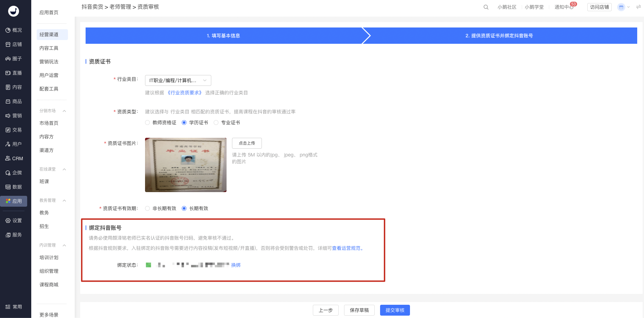Click 点击上传 upload button
Viewport: 644px width, 318px height.
[247, 143]
